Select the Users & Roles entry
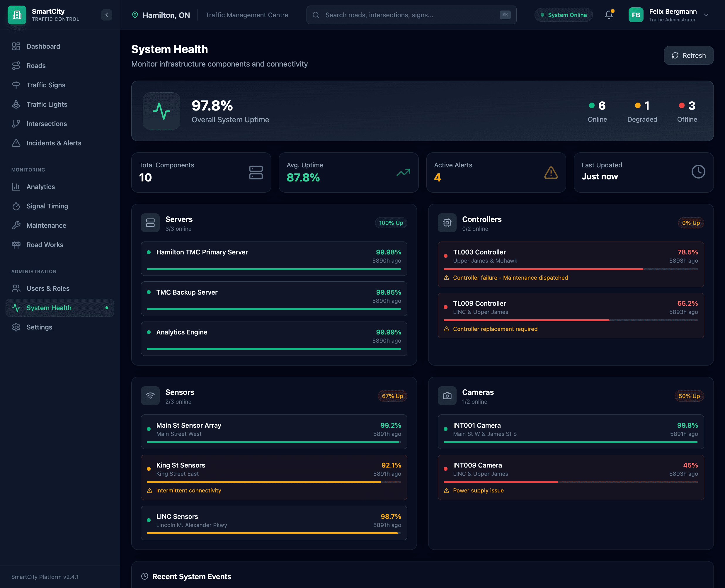725x588 pixels. tap(48, 288)
